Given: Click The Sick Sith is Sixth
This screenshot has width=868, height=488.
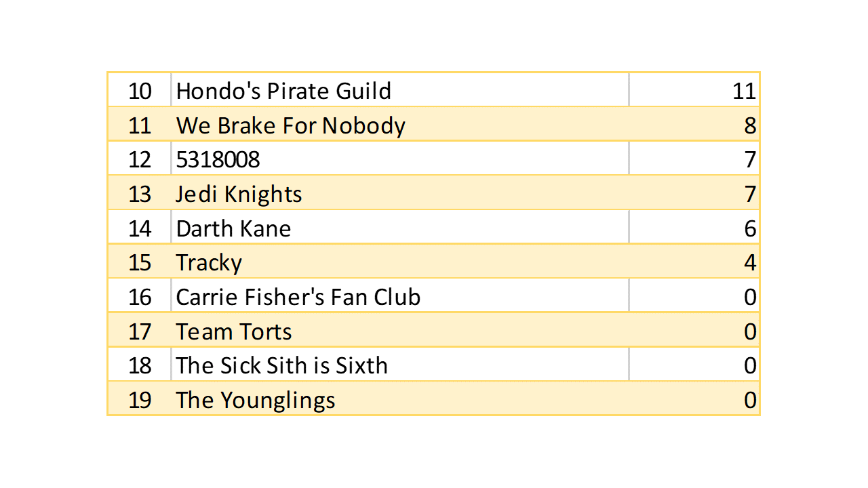Looking at the screenshot, I should click(281, 366).
